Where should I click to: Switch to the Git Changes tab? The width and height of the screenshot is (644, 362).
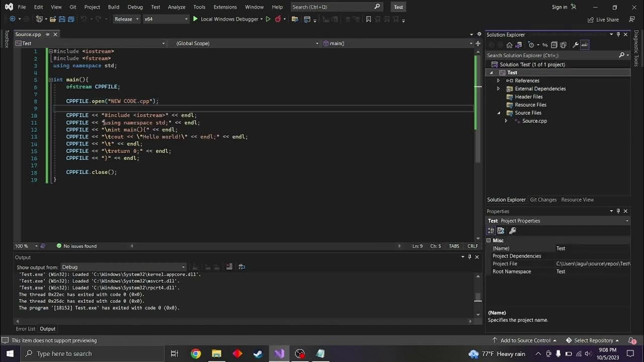pyautogui.click(x=543, y=200)
